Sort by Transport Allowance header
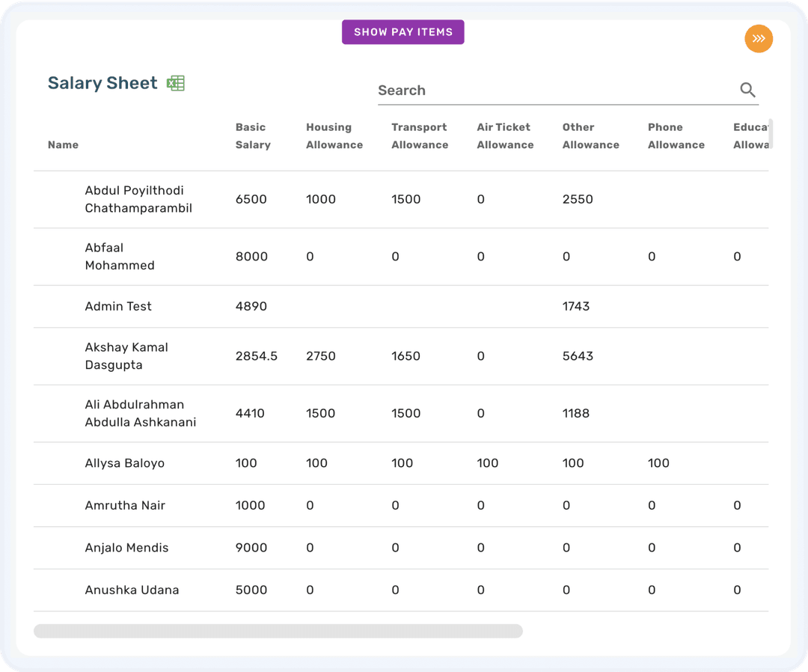Image resolution: width=808 pixels, height=672 pixels. (x=419, y=135)
